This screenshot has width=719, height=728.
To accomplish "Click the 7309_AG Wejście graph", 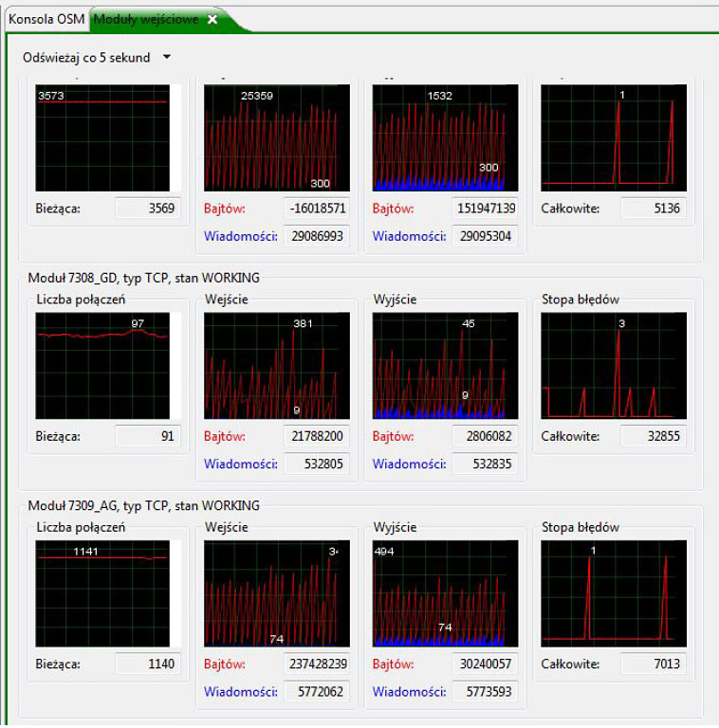I will click(277, 593).
